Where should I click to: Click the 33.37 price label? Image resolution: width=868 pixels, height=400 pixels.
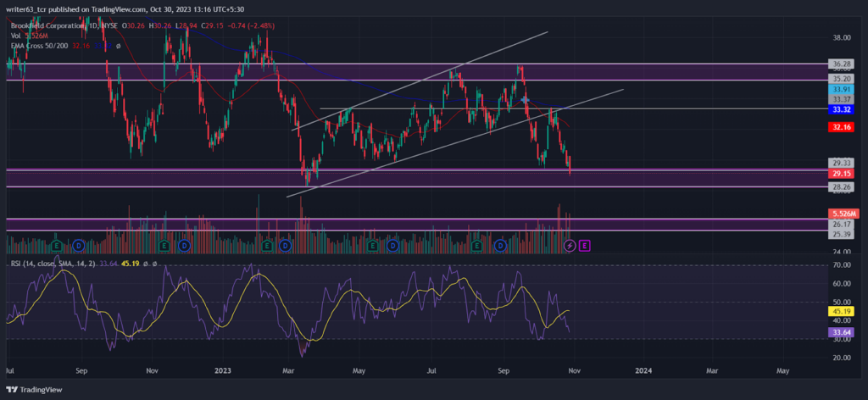coord(840,100)
